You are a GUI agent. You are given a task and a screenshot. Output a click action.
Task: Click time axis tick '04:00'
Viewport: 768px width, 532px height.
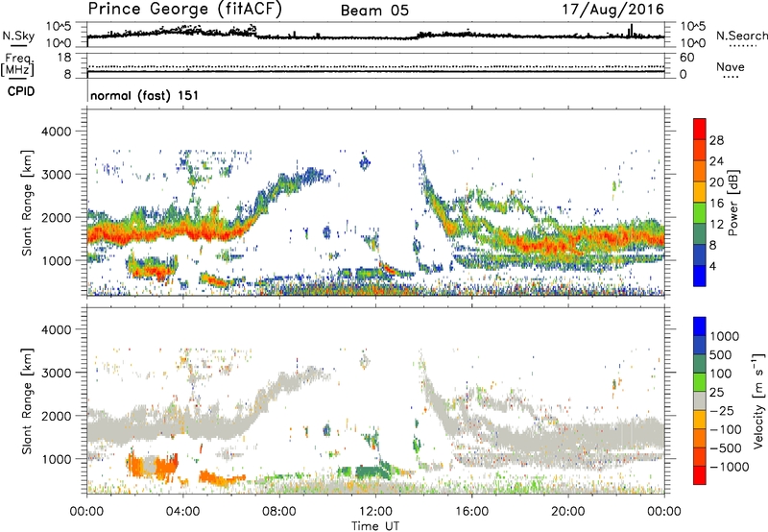coord(182,512)
